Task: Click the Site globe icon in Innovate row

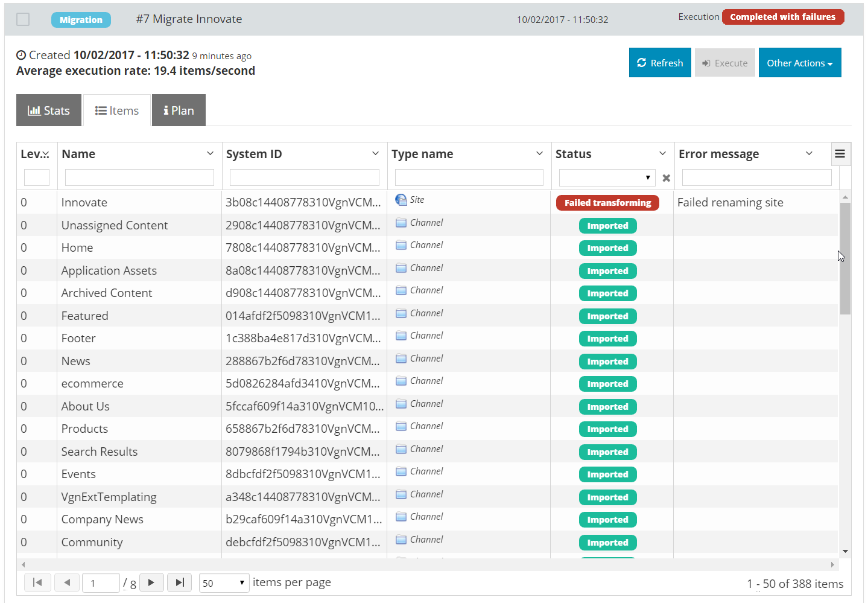Action: pyautogui.click(x=401, y=200)
